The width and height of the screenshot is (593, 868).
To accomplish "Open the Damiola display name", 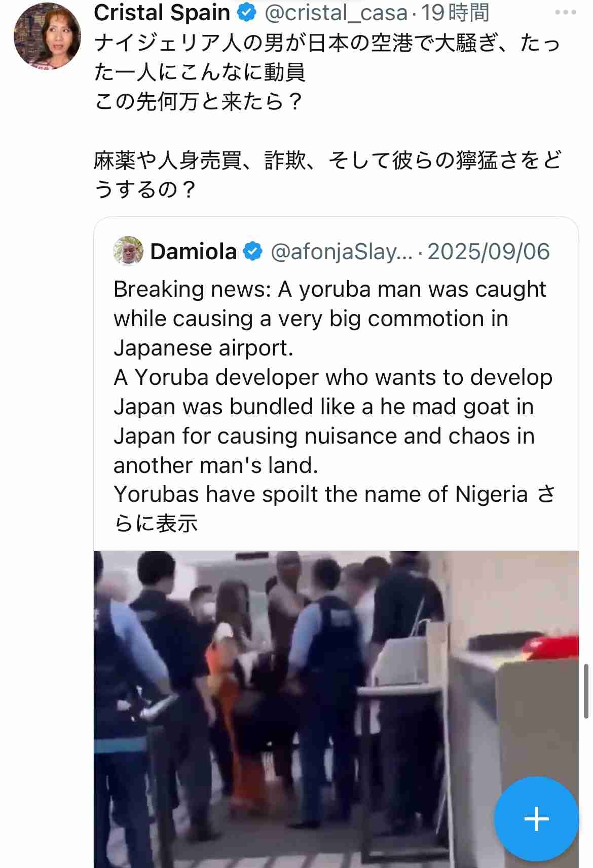I will pyautogui.click(x=194, y=252).
